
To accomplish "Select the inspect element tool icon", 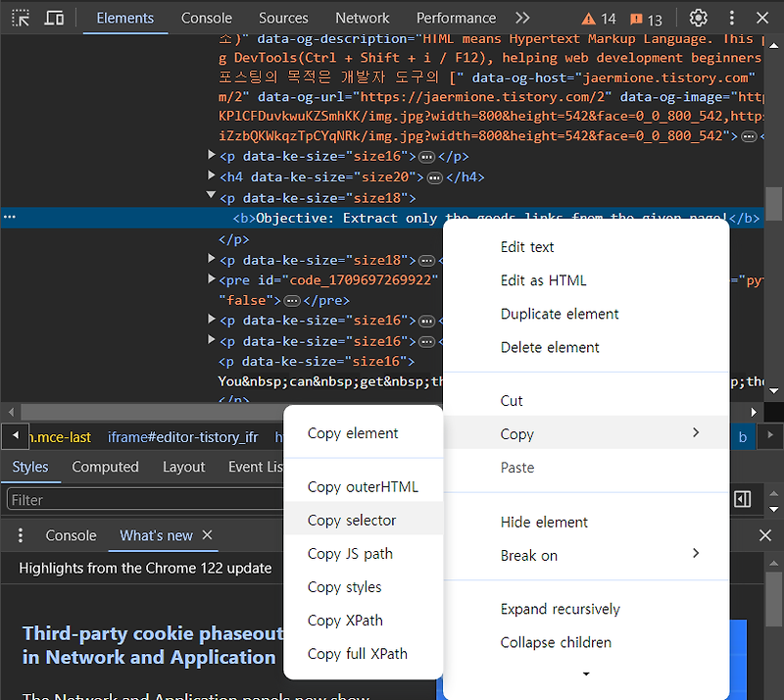I will [x=20, y=18].
